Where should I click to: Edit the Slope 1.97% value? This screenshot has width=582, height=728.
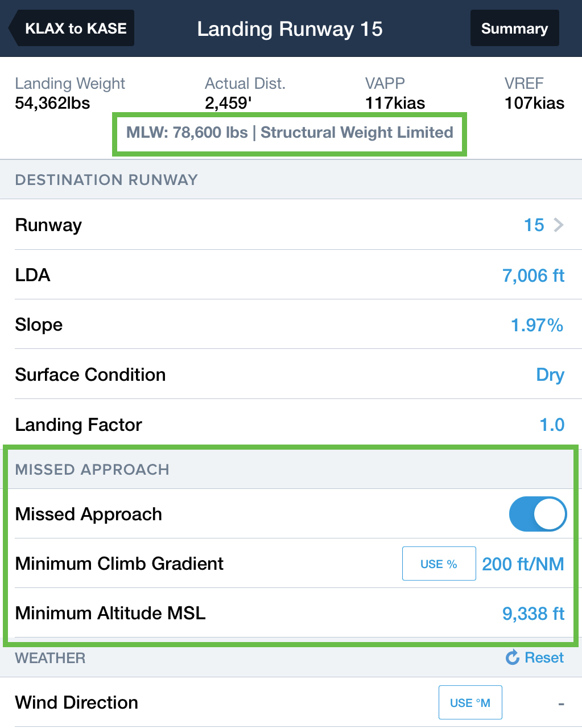(537, 325)
